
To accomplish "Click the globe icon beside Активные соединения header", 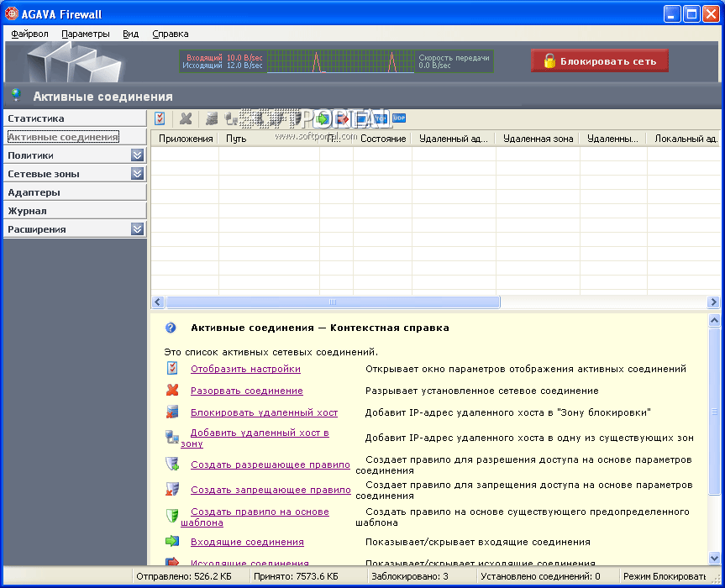I will click(x=16, y=95).
